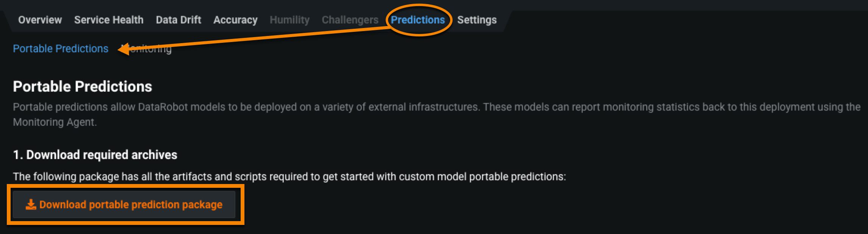Click the greyed-out Humility tab
This screenshot has width=868, height=234.
289,20
